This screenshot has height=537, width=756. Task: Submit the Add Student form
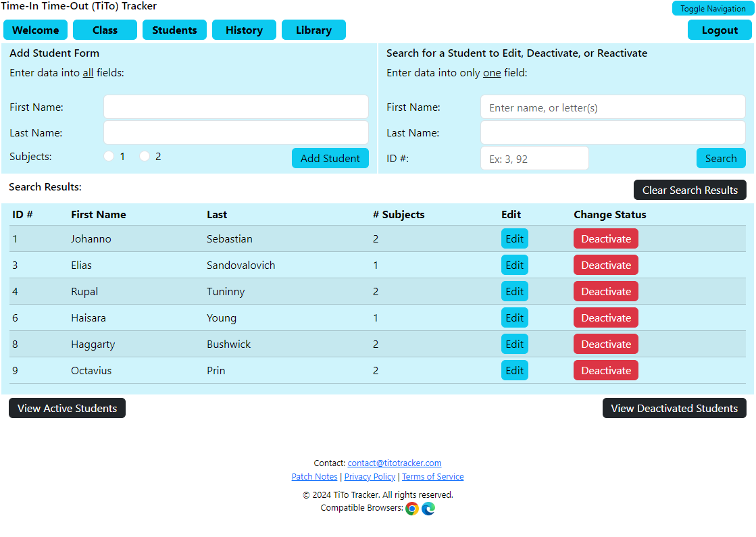click(x=330, y=158)
